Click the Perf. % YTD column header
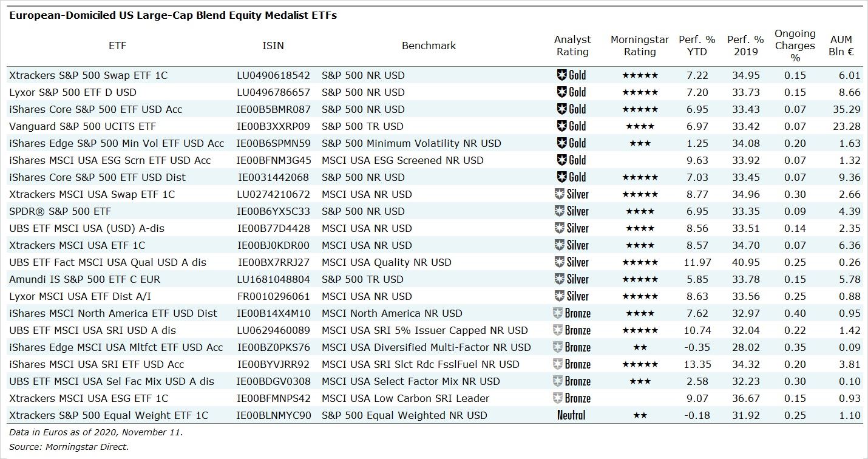868x459 pixels. 697,46
